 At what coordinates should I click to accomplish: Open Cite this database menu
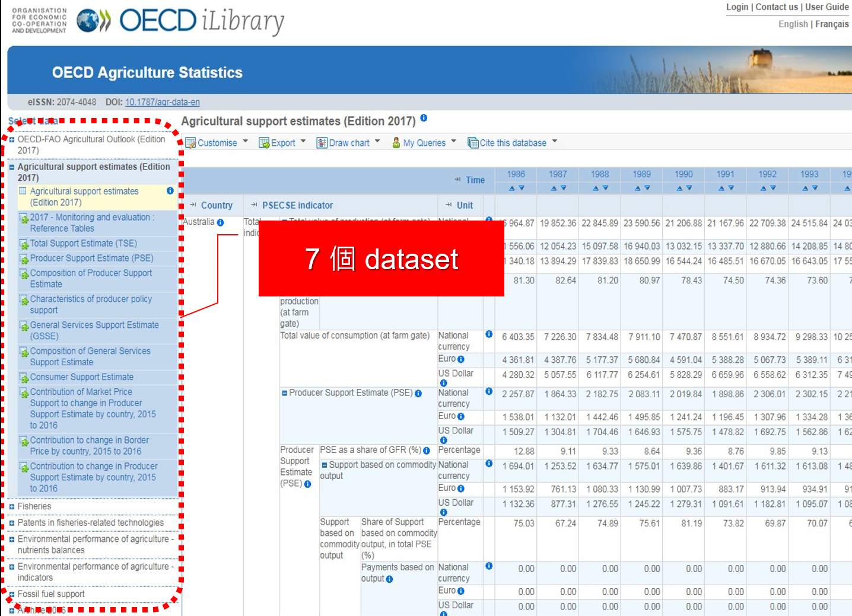513,143
